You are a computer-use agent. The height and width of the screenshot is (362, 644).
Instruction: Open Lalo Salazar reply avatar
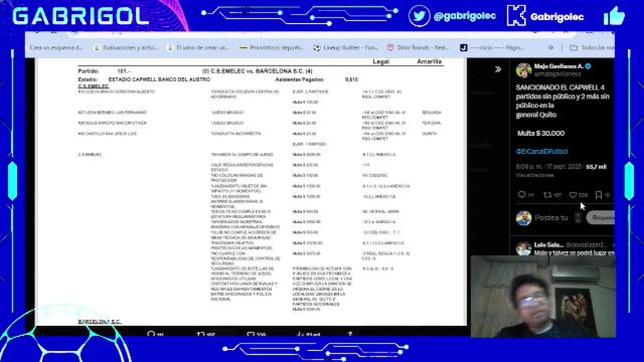point(523,248)
